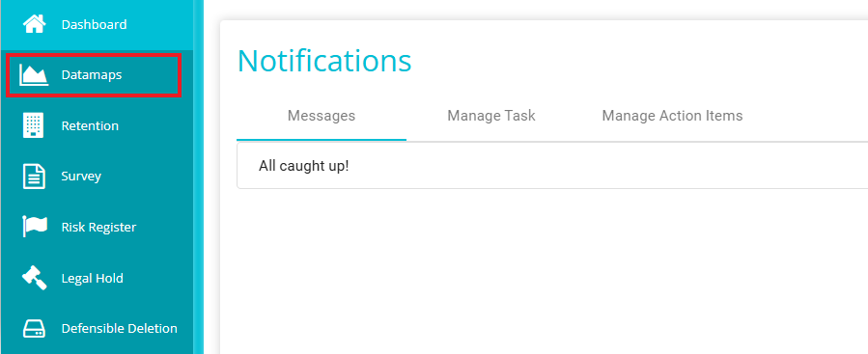Choose the Risk Register text label
The width and height of the screenshot is (868, 354).
pos(98,227)
